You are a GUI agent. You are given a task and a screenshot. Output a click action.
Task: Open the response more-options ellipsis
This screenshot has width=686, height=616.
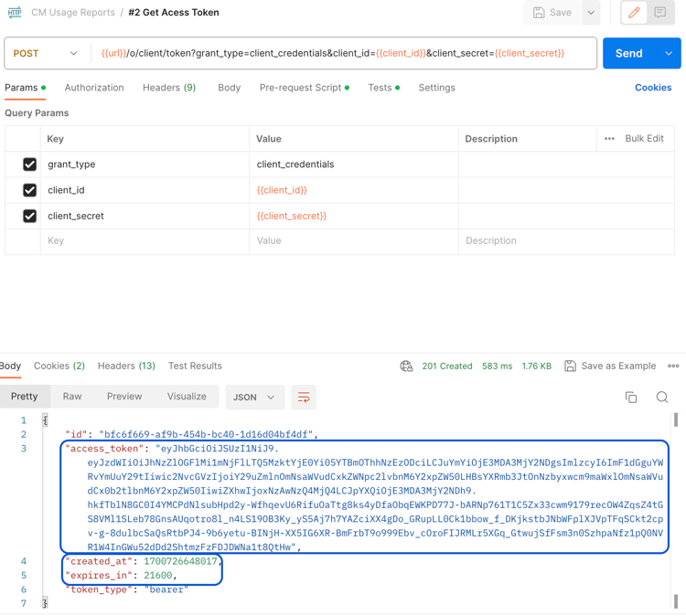tap(673, 366)
